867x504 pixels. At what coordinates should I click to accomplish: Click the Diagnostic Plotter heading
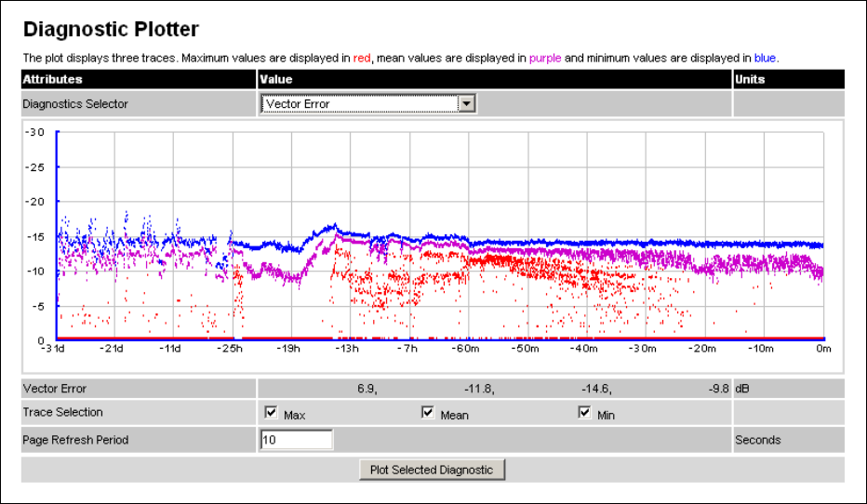(x=111, y=29)
